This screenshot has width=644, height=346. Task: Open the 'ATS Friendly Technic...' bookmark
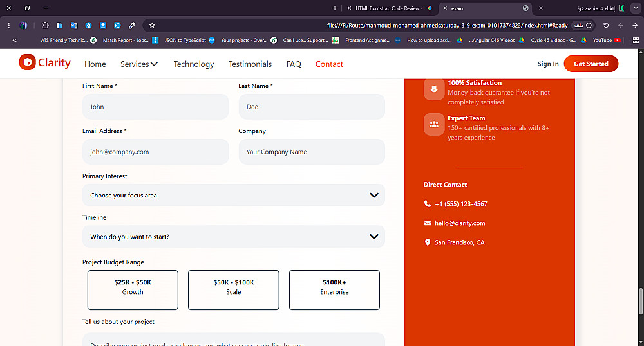pos(69,40)
